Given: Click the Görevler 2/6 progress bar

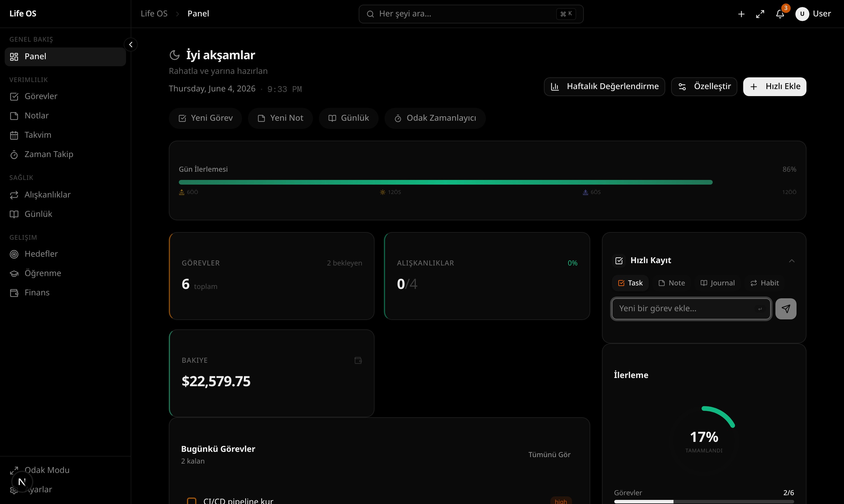Looking at the screenshot, I should coord(704,502).
